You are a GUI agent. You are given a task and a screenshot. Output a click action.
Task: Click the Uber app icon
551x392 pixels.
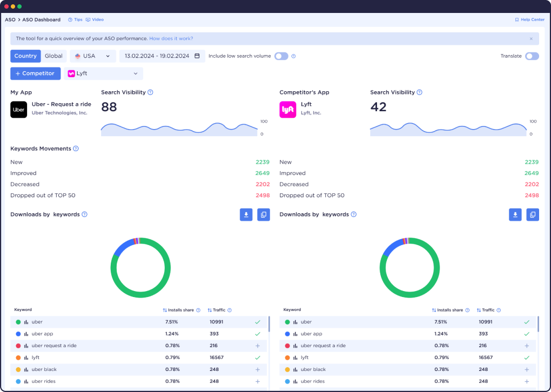tap(18, 110)
